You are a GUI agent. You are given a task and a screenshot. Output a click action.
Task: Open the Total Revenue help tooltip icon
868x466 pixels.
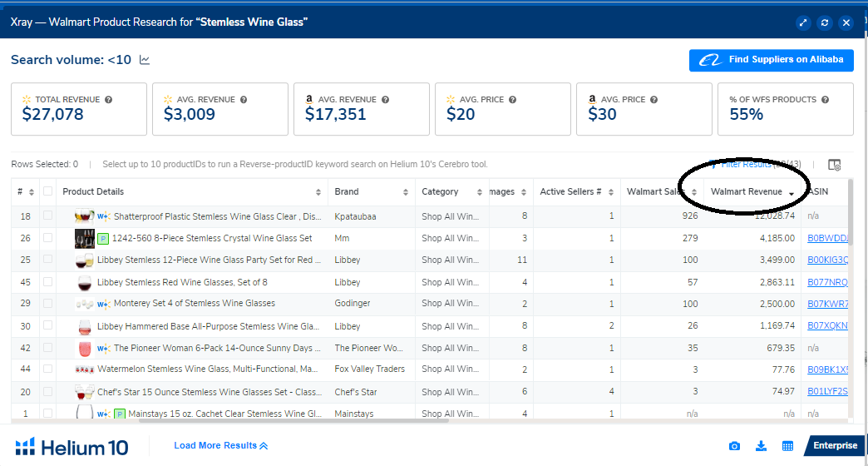pyautogui.click(x=109, y=100)
